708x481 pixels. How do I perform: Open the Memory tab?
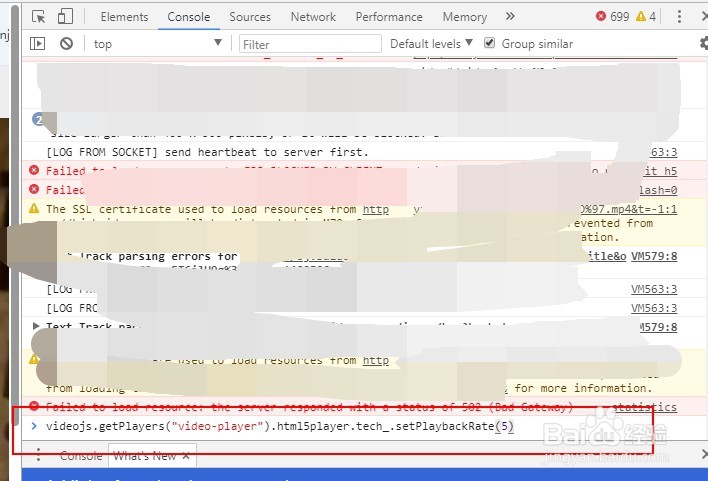(x=465, y=17)
